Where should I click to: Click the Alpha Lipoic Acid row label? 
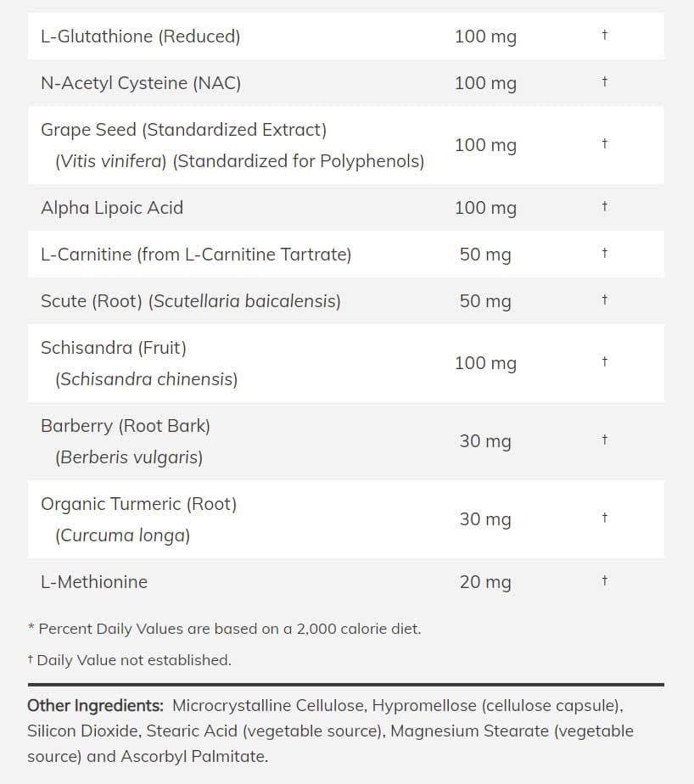[x=112, y=208]
